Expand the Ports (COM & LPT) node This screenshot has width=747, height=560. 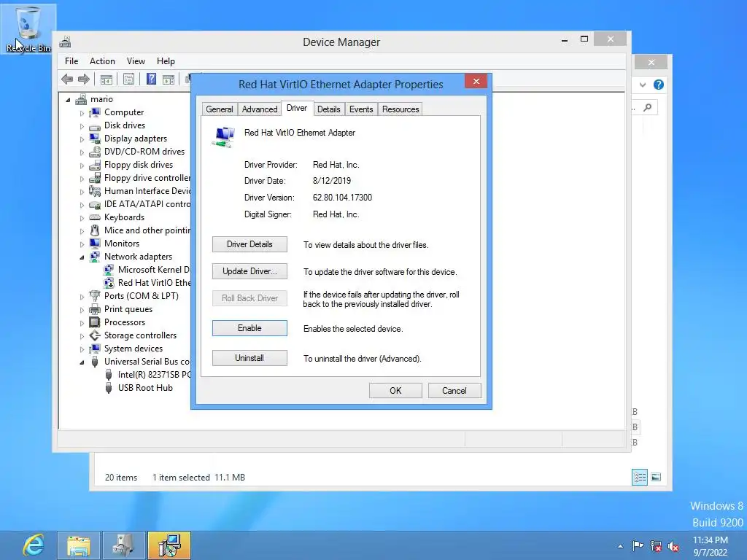(82, 297)
